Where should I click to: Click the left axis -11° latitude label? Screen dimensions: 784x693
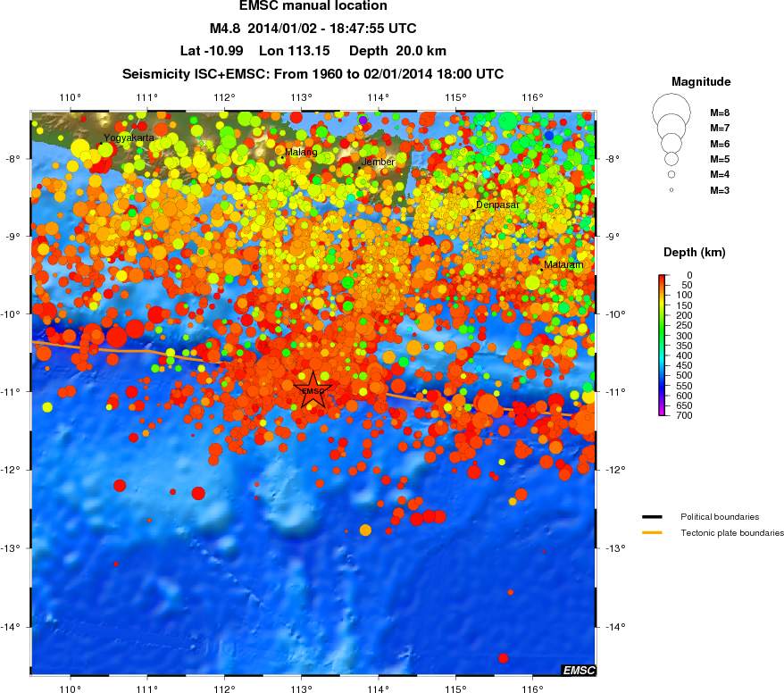pyautogui.click(x=10, y=391)
